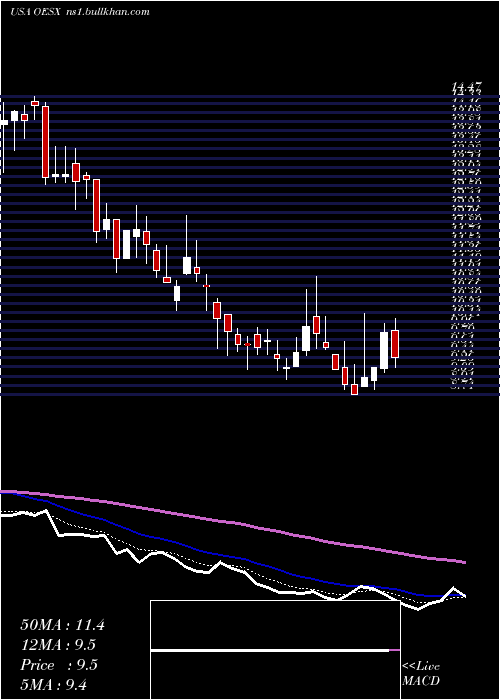This screenshot has width=500, height=700.
Task: Click the MACD histogram box
Action: click(275, 650)
